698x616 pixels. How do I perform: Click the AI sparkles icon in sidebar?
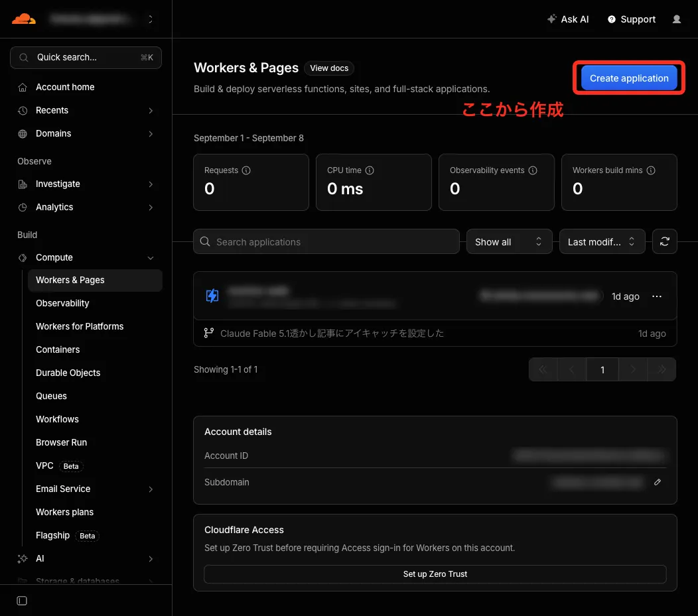click(23, 558)
